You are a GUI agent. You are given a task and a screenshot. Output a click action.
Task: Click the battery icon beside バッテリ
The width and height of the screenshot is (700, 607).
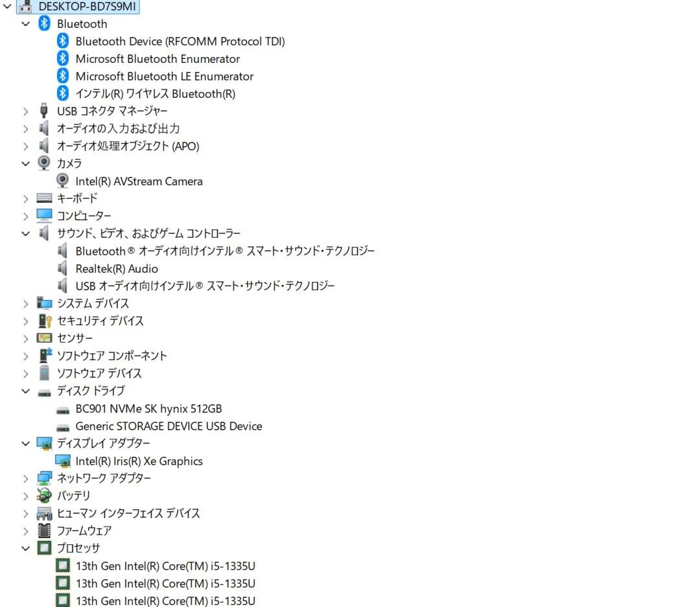pos(44,496)
